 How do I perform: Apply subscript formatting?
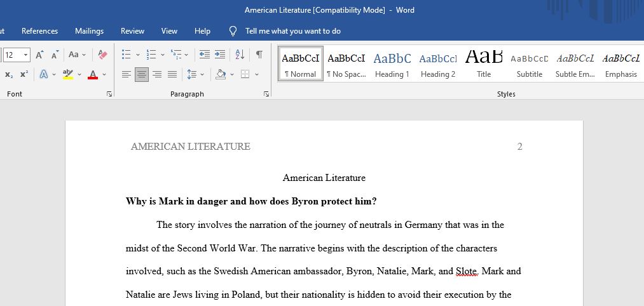(9, 74)
